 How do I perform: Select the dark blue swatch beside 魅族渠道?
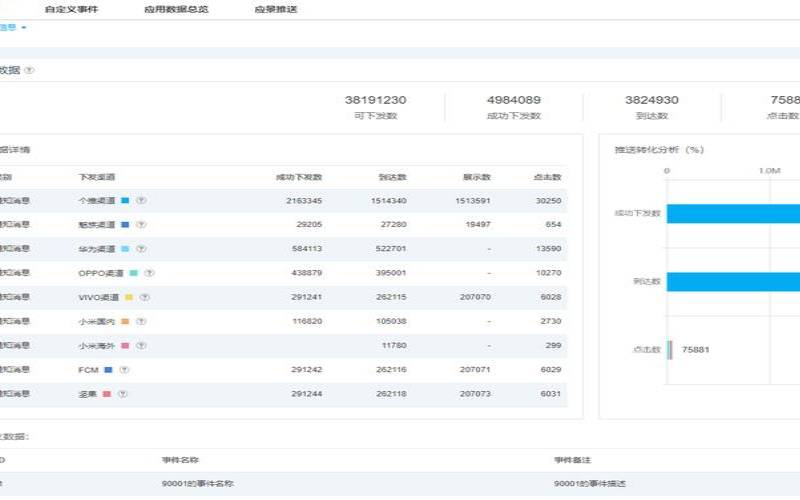[x=125, y=224]
